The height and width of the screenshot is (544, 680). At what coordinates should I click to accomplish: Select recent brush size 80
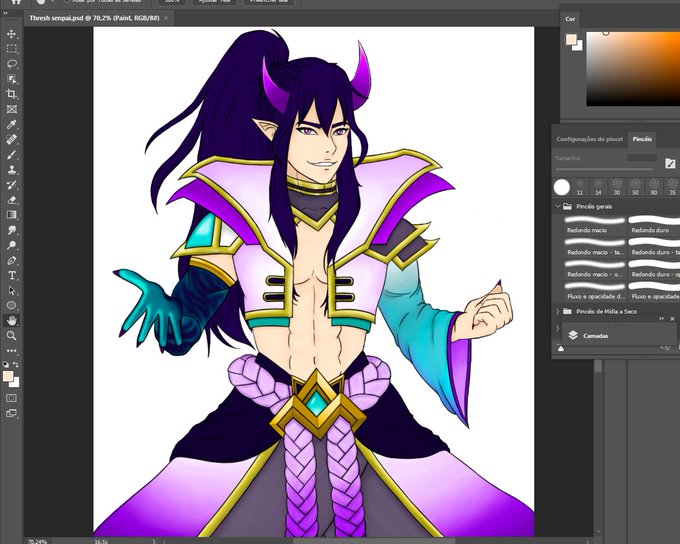[x=654, y=187]
